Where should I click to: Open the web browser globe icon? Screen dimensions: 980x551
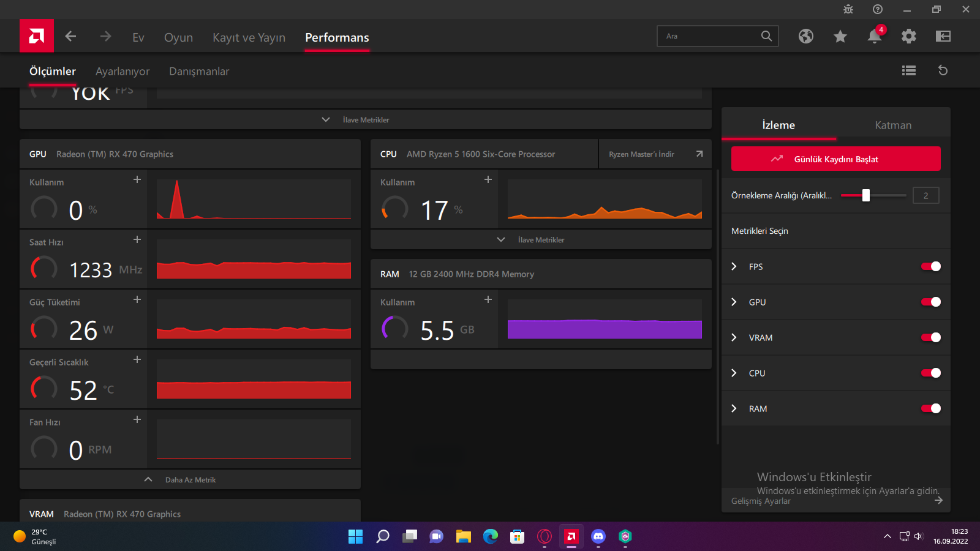[806, 36]
